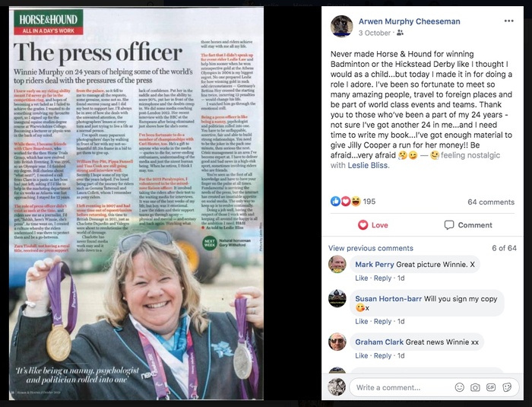Click the Haha reaction emoji icon
This screenshot has height=407, width=532.
(x=356, y=202)
